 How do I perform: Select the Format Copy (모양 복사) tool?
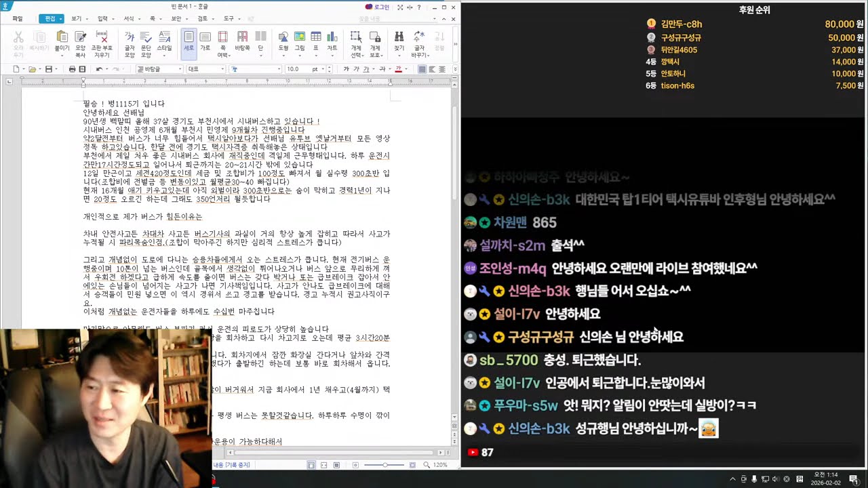(x=81, y=37)
